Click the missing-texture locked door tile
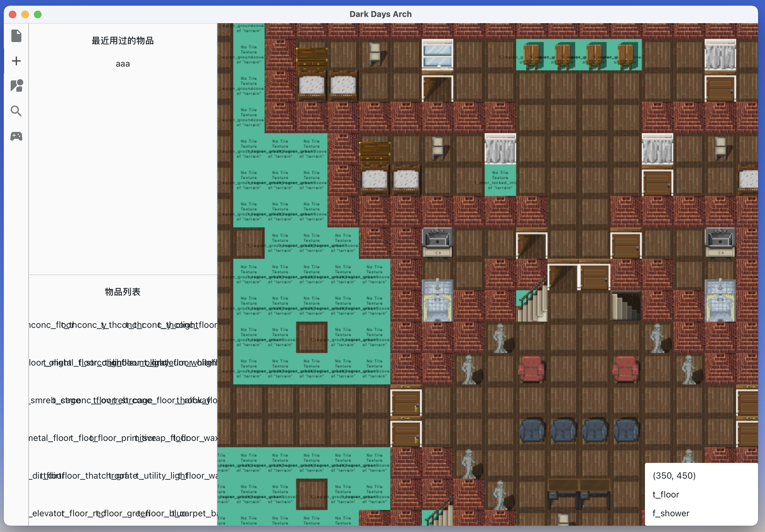This screenshot has height=532, width=765. coord(500,181)
